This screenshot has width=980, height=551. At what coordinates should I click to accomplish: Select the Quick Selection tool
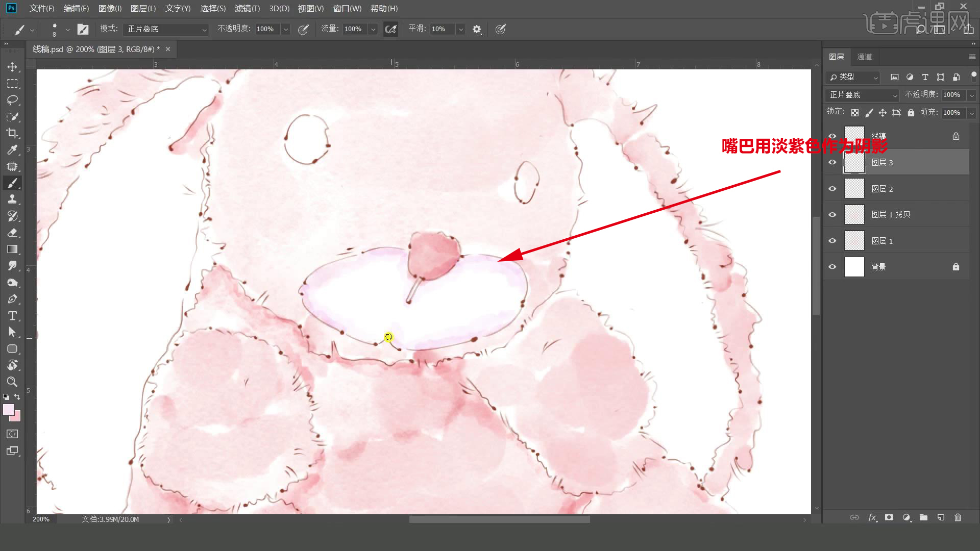coord(12,117)
